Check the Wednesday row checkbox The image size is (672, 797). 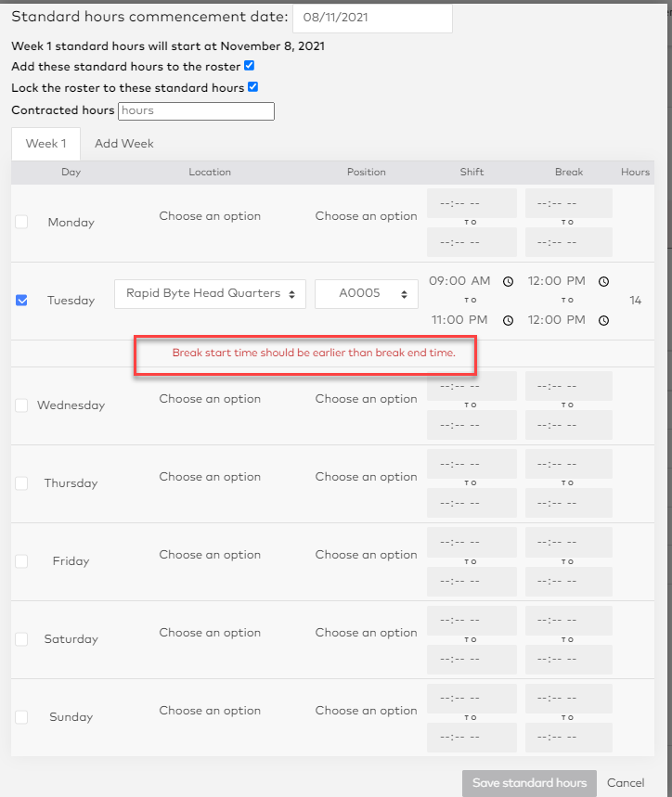pos(21,405)
